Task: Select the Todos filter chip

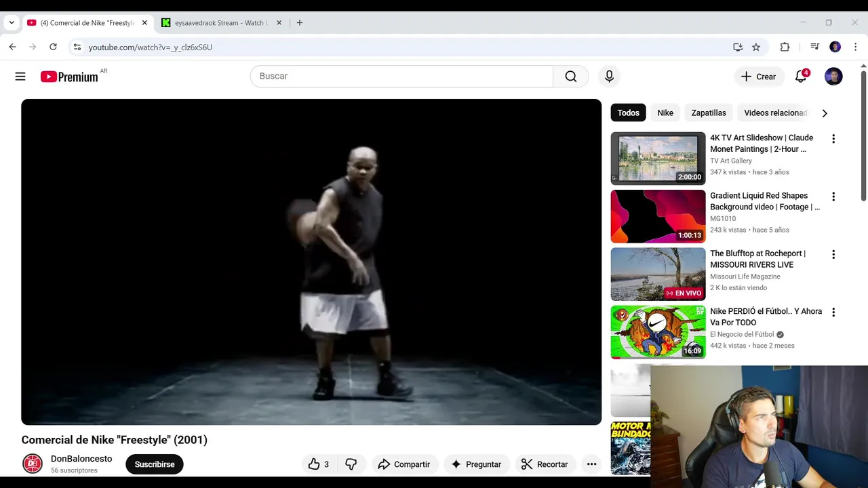Action: click(x=628, y=113)
